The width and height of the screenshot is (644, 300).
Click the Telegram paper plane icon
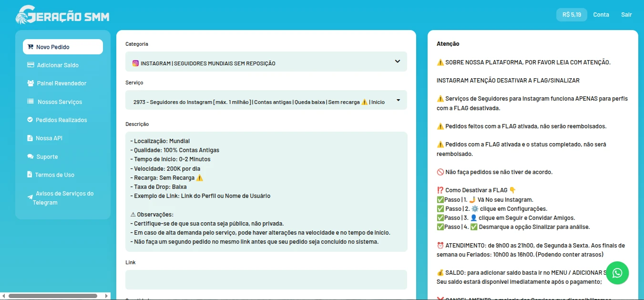coord(30,197)
